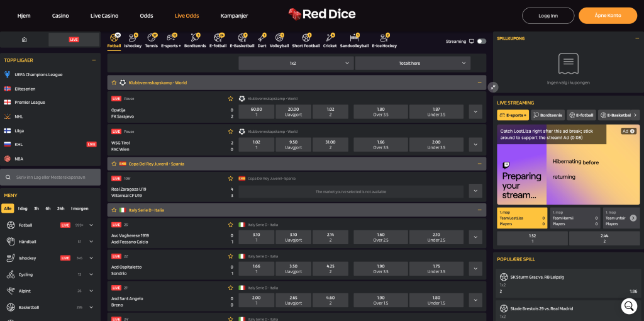This screenshot has width=644, height=321.
Task: Open the chat search bubble icon
Action: coord(629,306)
